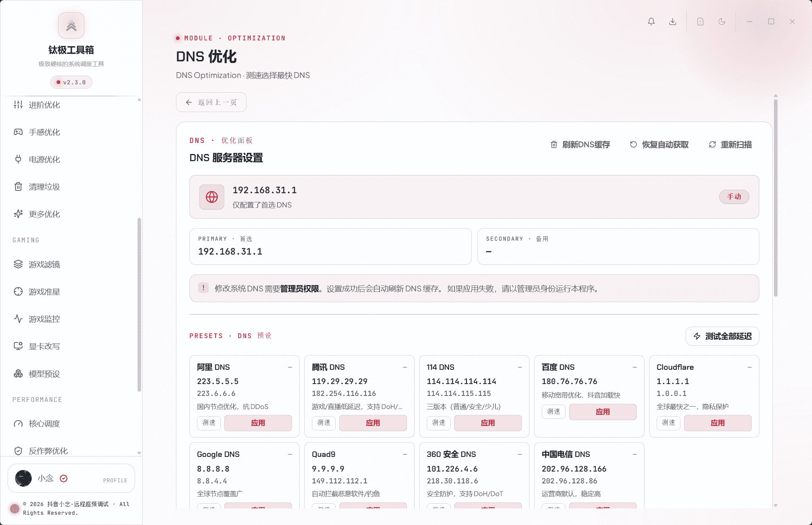Test speed of 腾讯 DNS

click(324, 423)
